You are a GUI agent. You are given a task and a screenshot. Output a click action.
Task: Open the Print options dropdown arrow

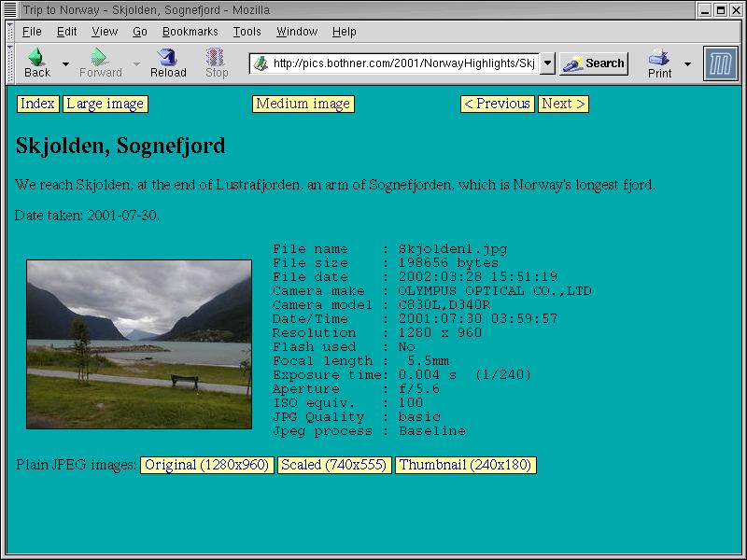(688, 64)
